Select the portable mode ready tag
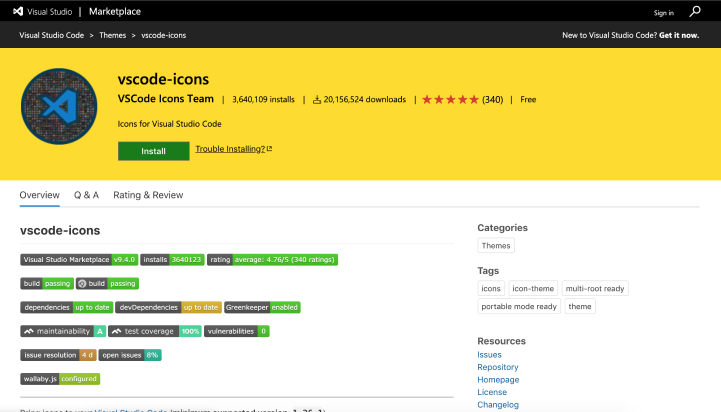This screenshot has height=412, width=721. [x=519, y=306]
